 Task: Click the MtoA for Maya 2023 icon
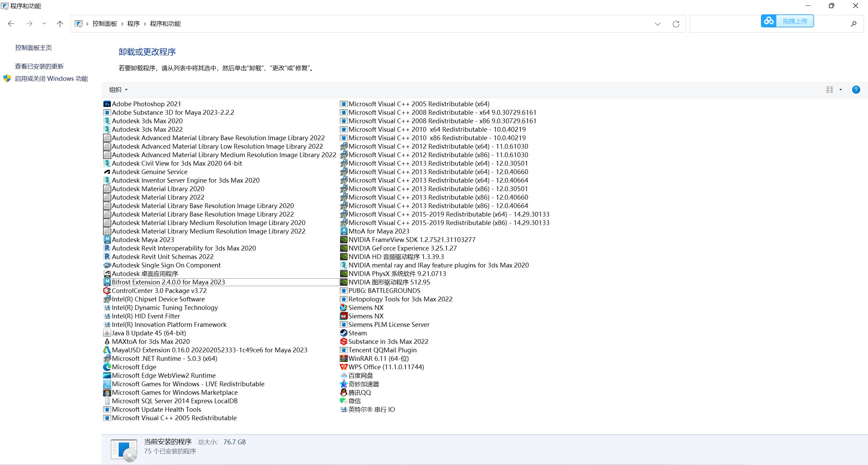point(343,231)
